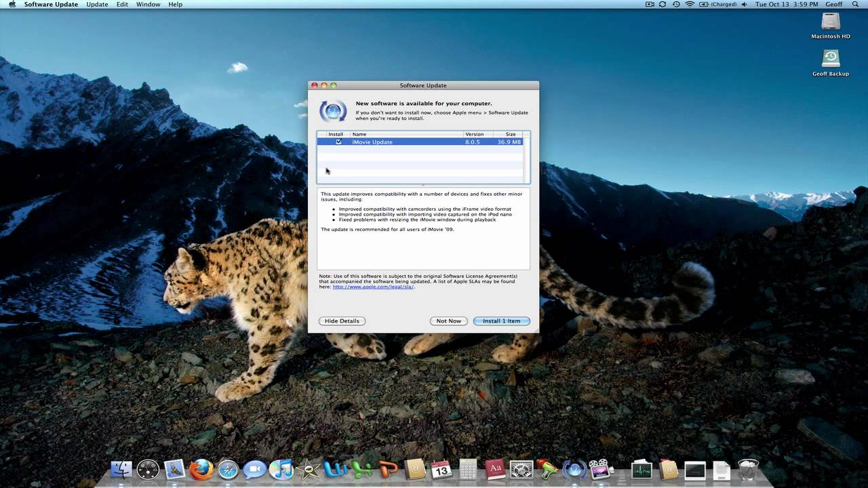Viewport: 868px width, 488px height.
Task: Open Dashboard gauge icon in dock
Action: coord(148,469)
